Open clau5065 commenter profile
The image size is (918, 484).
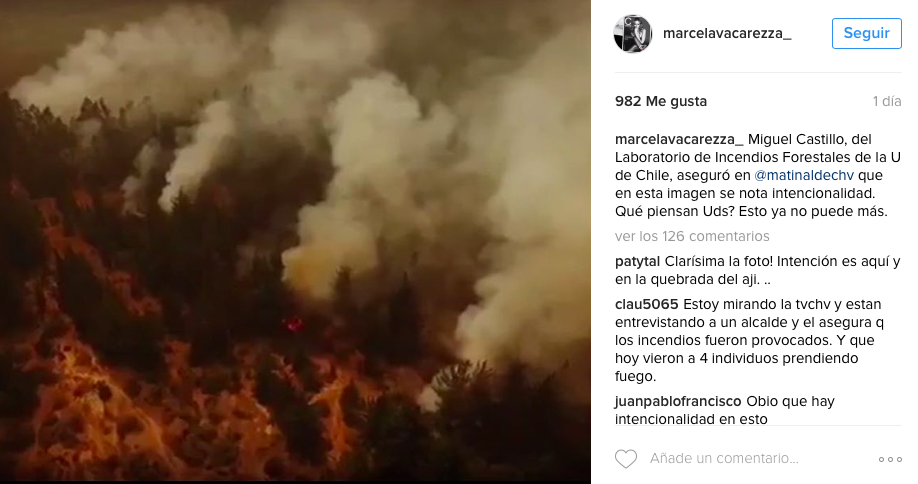click(x=646, y=304)
